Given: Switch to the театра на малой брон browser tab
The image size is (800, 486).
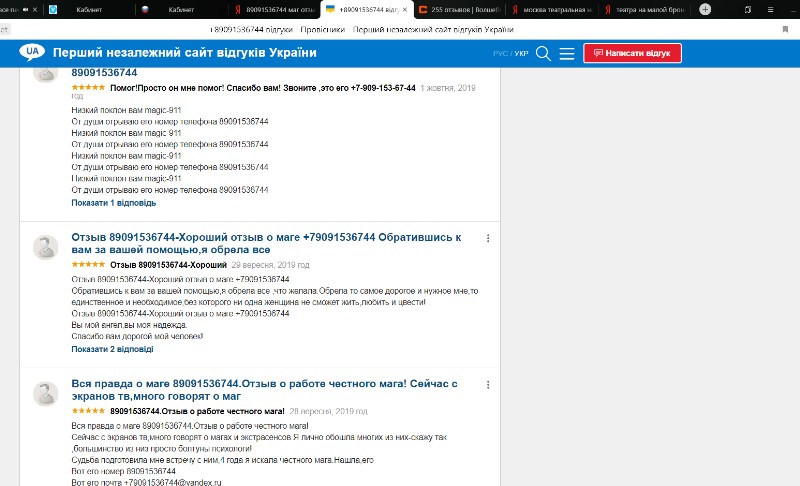Looking at the screenshot, I should [x=644, y=10].
